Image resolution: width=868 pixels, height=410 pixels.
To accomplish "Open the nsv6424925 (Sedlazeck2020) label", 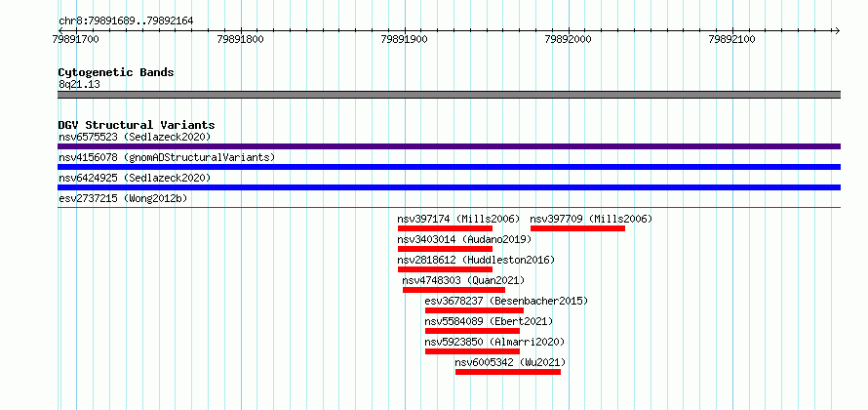I will pyautogui.click(x=135, y=178).
